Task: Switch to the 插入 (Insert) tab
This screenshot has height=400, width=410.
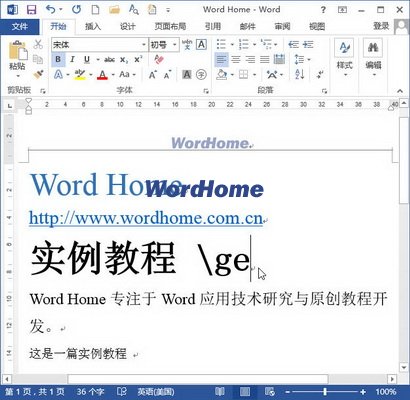Action: (x=93, y=26)
